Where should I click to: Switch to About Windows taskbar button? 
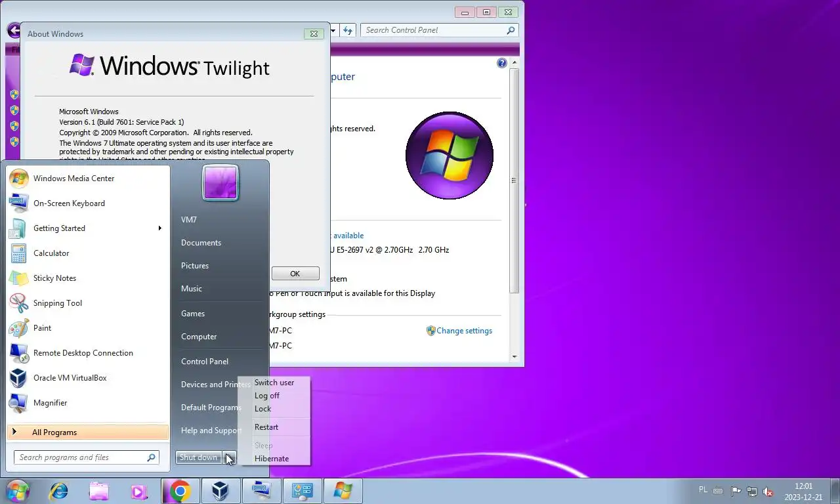[x=343, y=491]
